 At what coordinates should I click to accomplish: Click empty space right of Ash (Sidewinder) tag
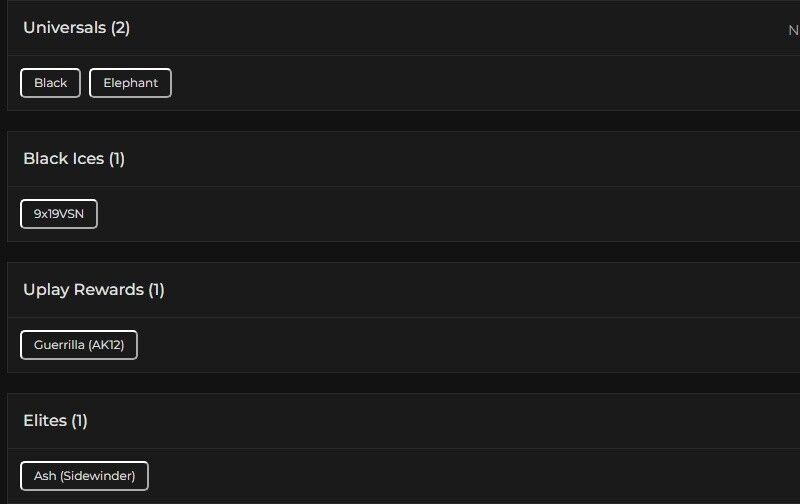[450, 476]
